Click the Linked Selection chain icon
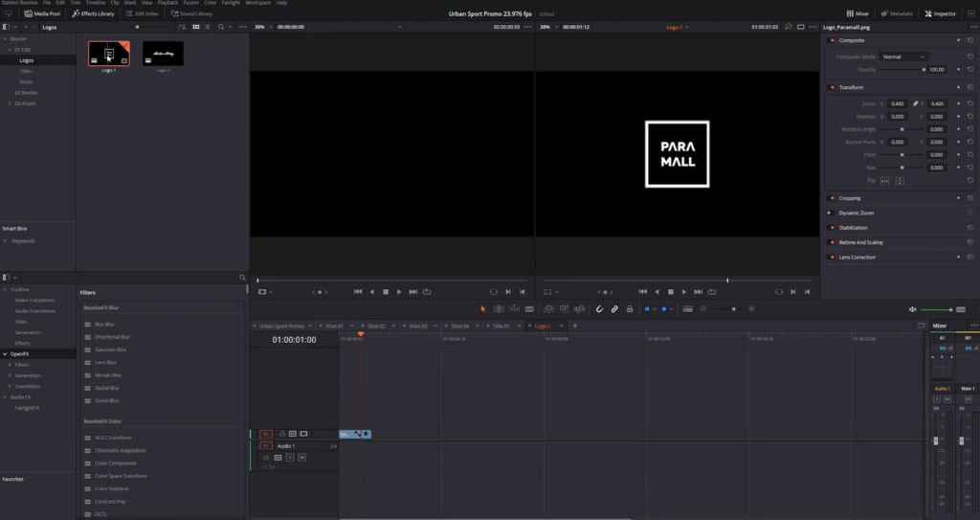The image size is (980, 520). pos(614,308)
